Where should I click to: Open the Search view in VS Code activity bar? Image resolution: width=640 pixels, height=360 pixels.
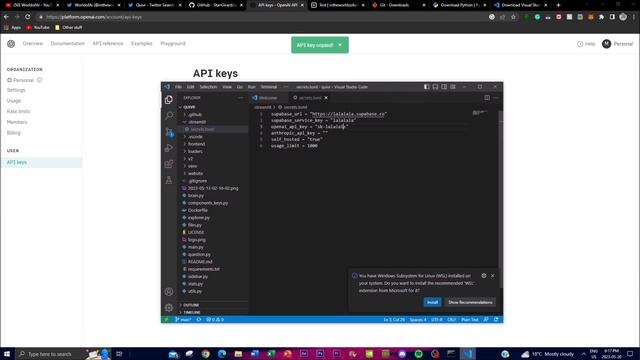tap(169, 116)
